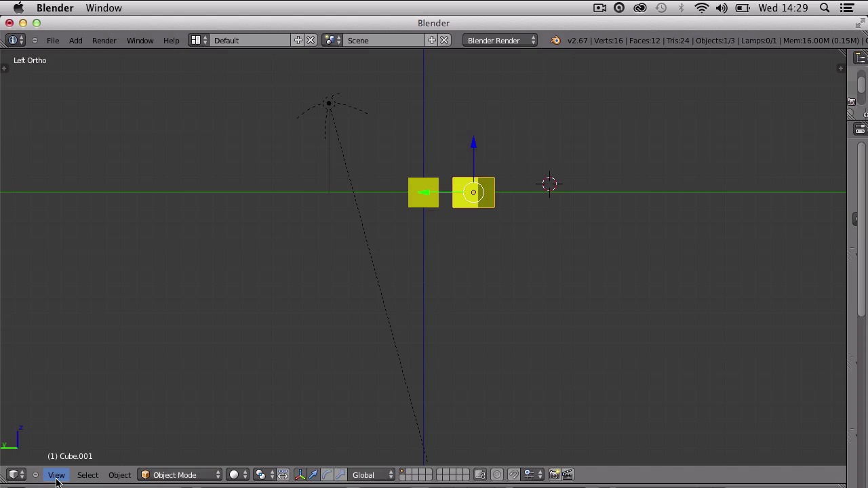Screen dimensions: 868x488
Task: Open the screen layout browse icon
Action: coord(199,41)
